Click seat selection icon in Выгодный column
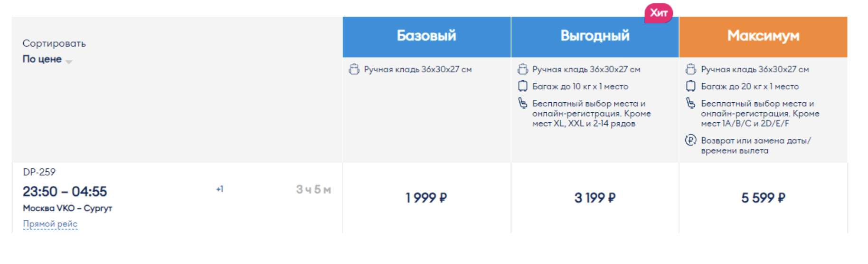Screen dimensions: 868x264 pyautogui.click(x=522, y=103)
